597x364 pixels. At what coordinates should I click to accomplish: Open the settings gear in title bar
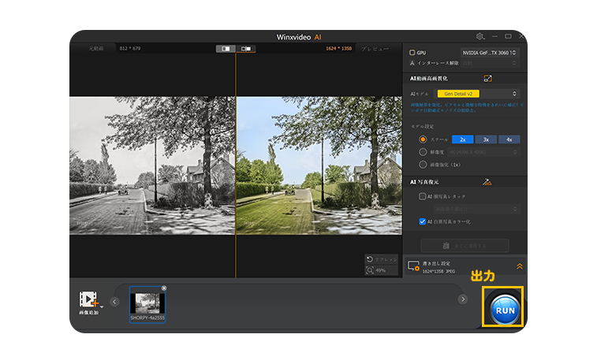click(479, 36)
